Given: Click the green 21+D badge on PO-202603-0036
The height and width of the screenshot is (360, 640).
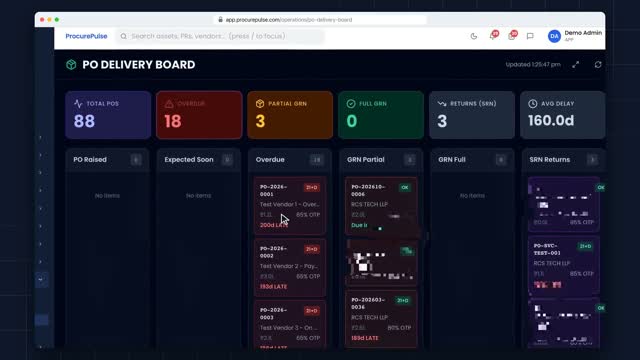Looking at the screenshot, I should click(403, 301).
